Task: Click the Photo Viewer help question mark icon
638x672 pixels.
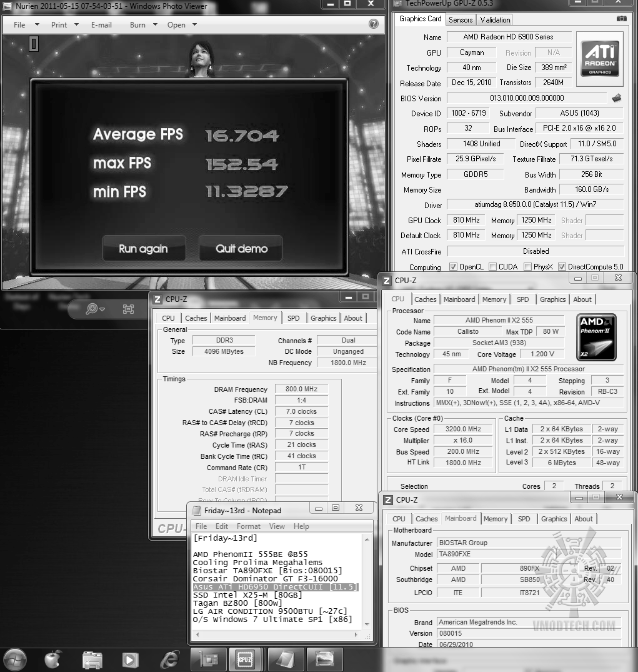Action: click(373, 24)
